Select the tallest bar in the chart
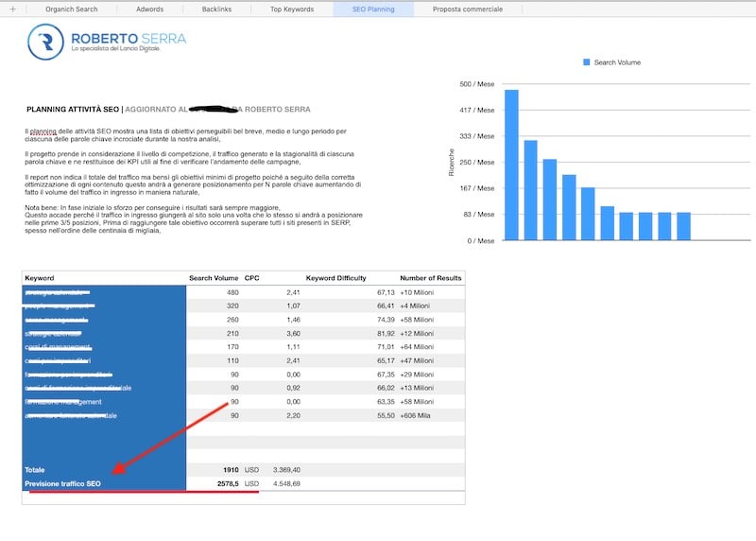 pyautogui.click(x=511, y=166)
